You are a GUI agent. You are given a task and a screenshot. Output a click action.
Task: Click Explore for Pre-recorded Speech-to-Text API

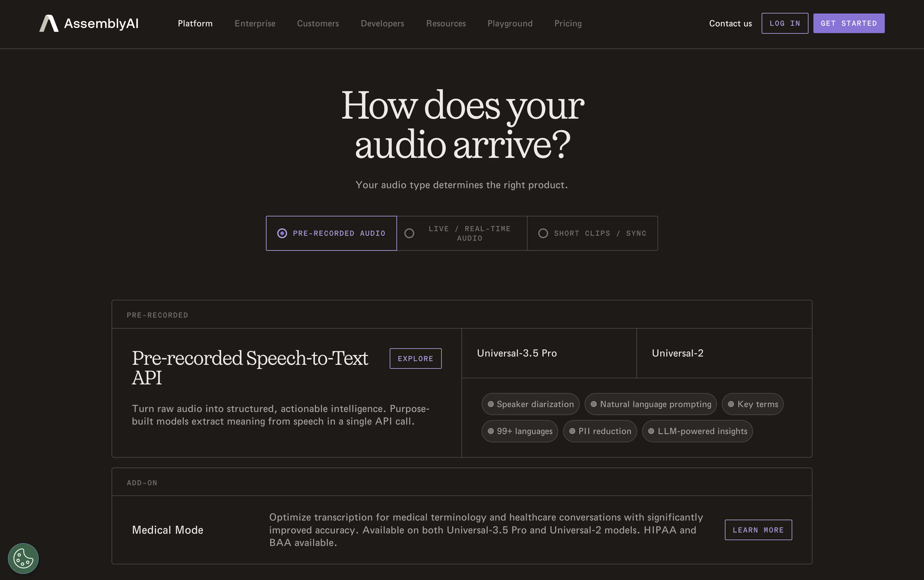(x=415, y=358)
